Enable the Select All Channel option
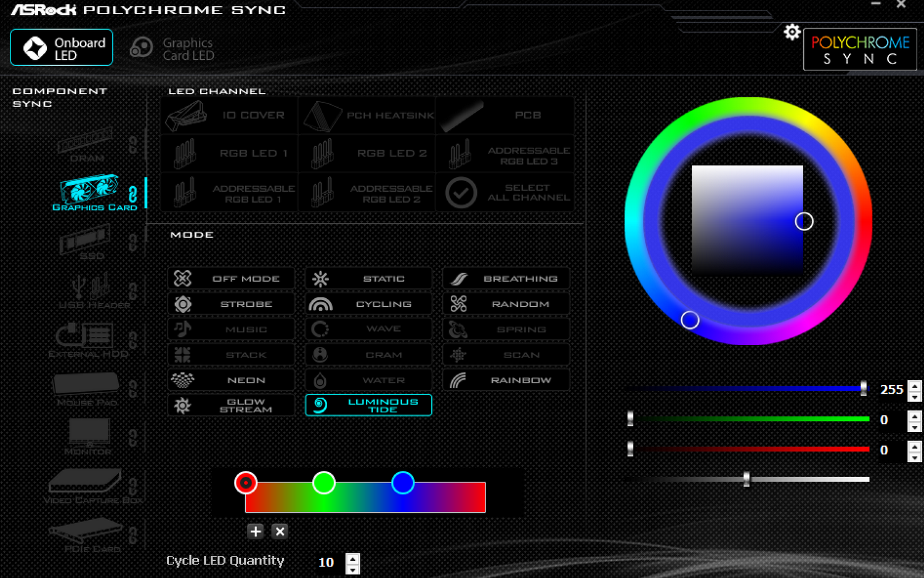 click(505, 192)
